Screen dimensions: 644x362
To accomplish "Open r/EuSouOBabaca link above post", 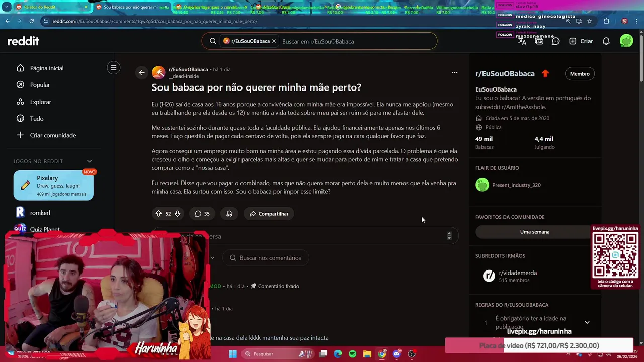I will (188, 69).
